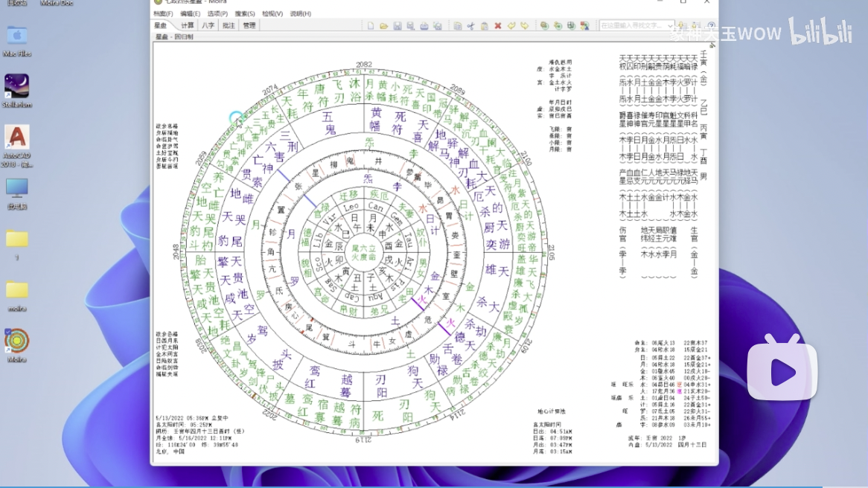Click the help question mark icon

coord(711,26)
